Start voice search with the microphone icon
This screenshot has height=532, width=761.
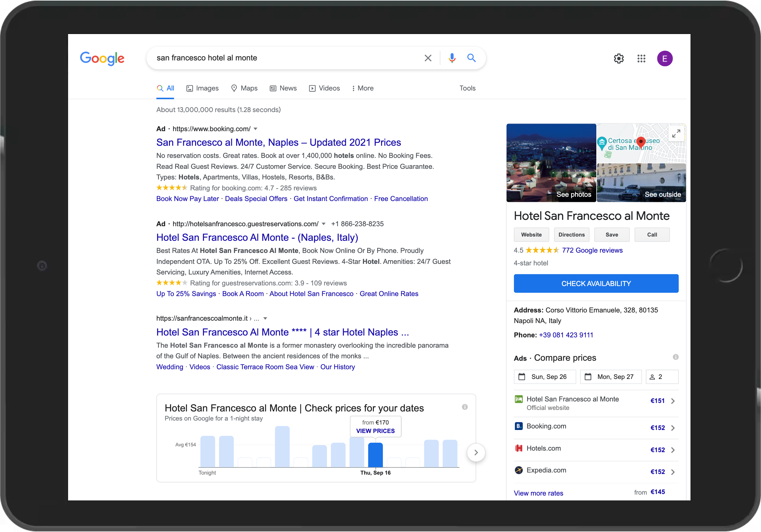[x=452, y=58]
